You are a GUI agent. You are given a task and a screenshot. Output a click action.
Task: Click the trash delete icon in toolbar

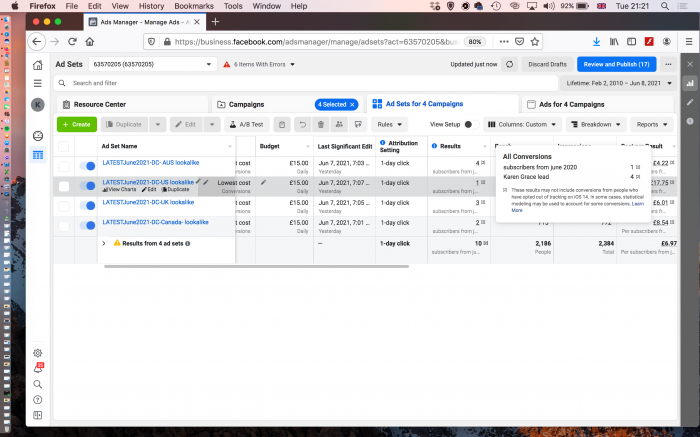pos(321,125)
